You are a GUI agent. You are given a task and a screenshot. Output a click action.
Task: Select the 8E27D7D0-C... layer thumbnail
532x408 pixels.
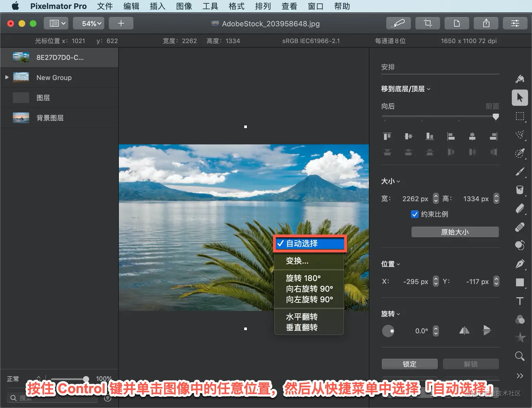[x=21, y=57]
